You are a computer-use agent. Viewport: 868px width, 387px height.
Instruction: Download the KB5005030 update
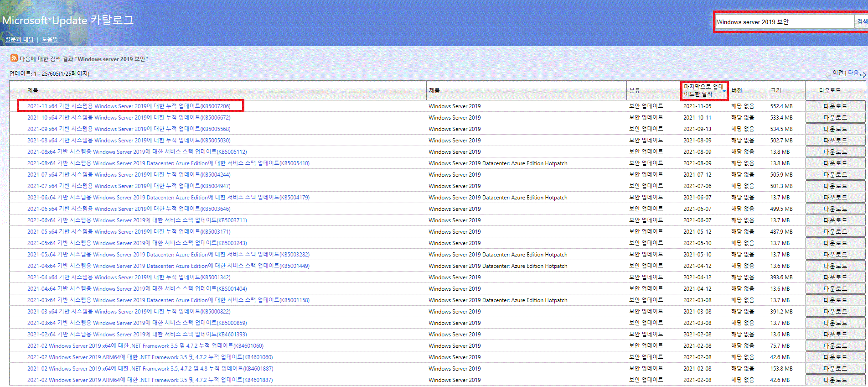(835, 140)
